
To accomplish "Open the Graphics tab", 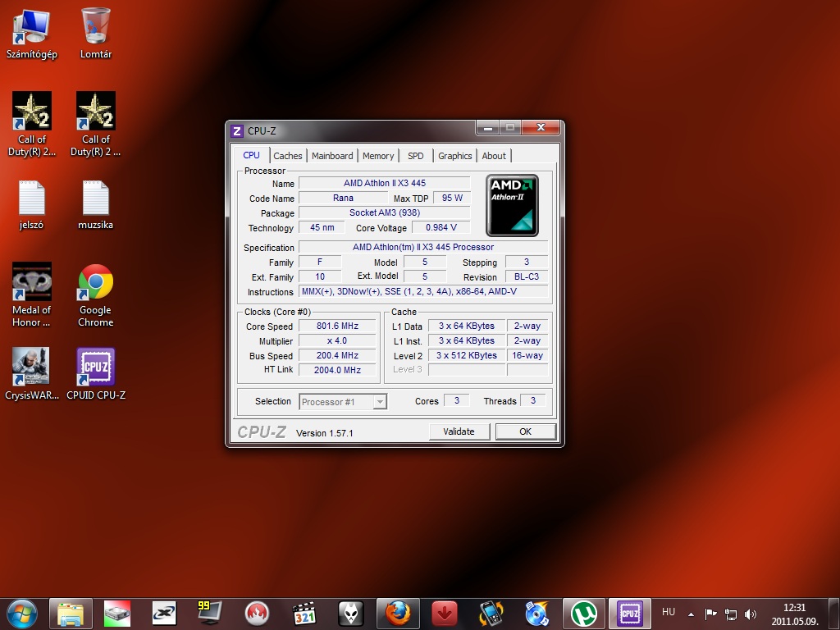I will [x=454, y=156].
